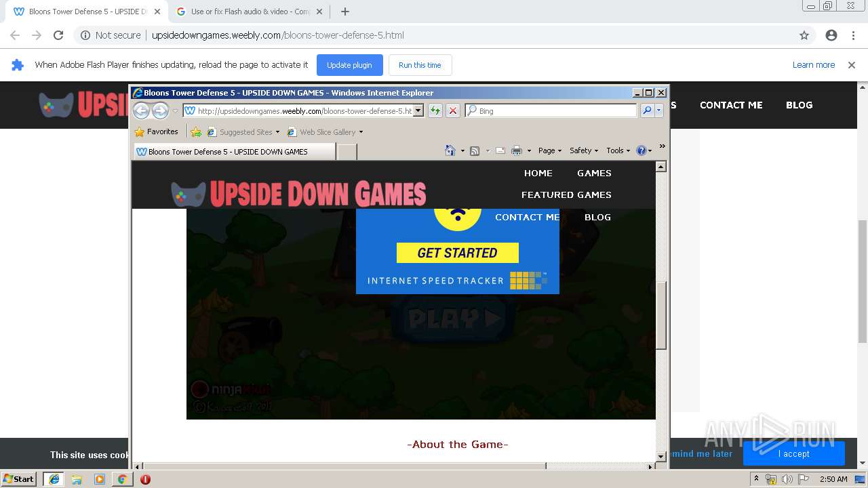The image size is (868, 488).
Task: Click the Internet Explorer taskbar icon
Action: (x=54, y=479)
